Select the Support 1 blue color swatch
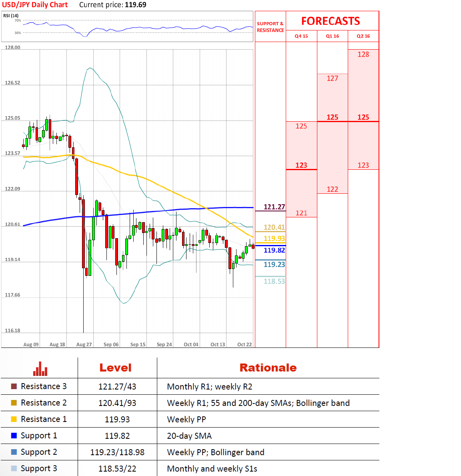Image resolution: width=461 pixels, height=476 pixels. click(14, 436)
